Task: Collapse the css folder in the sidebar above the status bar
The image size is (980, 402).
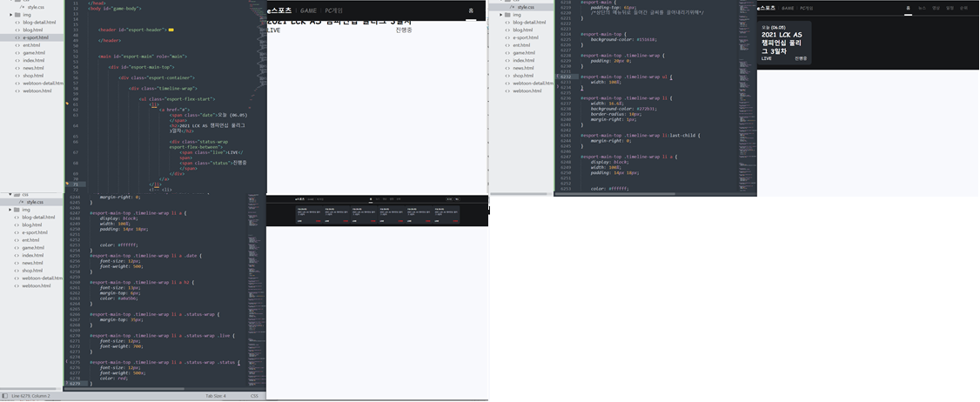Action: (10, 194)
